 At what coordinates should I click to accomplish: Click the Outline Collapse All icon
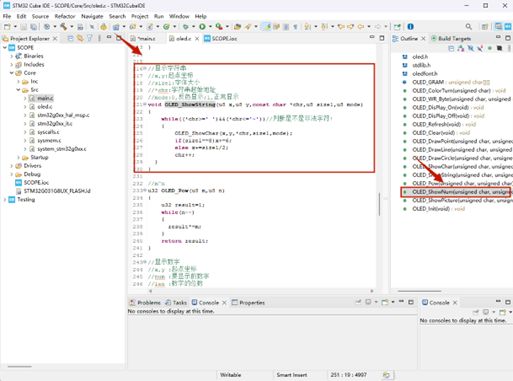click(x=451, y=49)
